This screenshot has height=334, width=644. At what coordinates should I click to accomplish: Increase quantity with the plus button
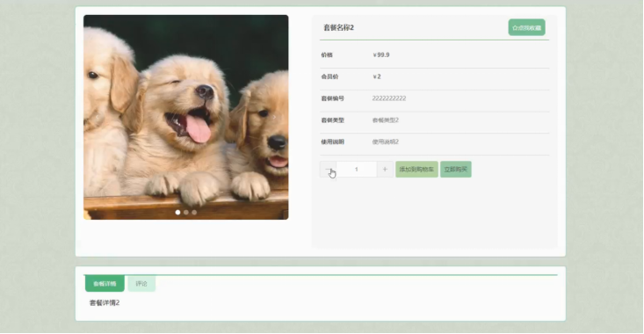click(385, 170)
